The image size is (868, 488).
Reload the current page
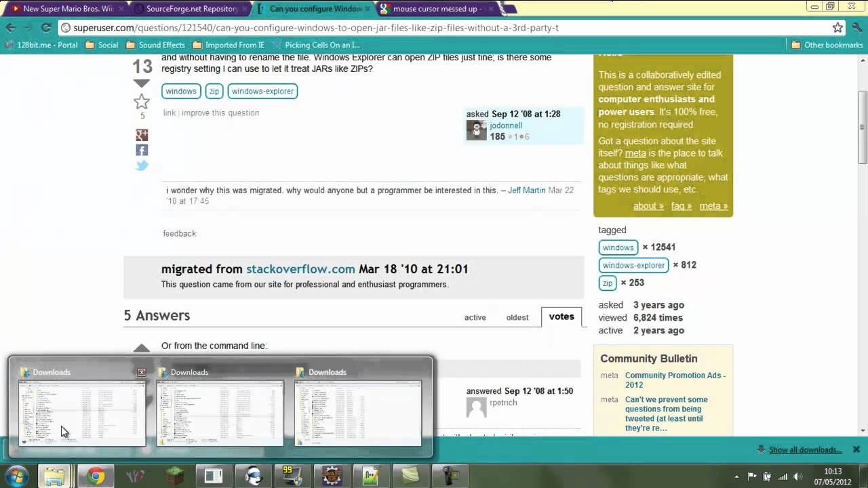(46, 28)
